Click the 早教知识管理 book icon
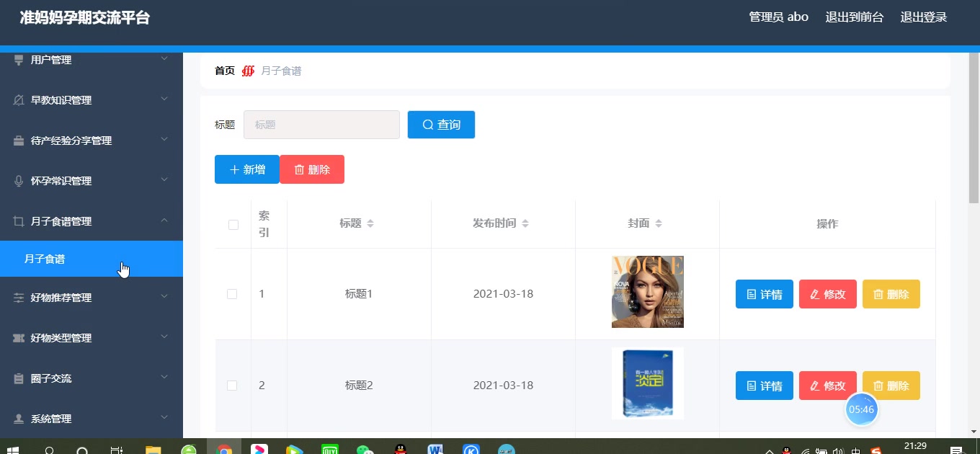Viewport: 980px width, 454px height. [17, 99]
